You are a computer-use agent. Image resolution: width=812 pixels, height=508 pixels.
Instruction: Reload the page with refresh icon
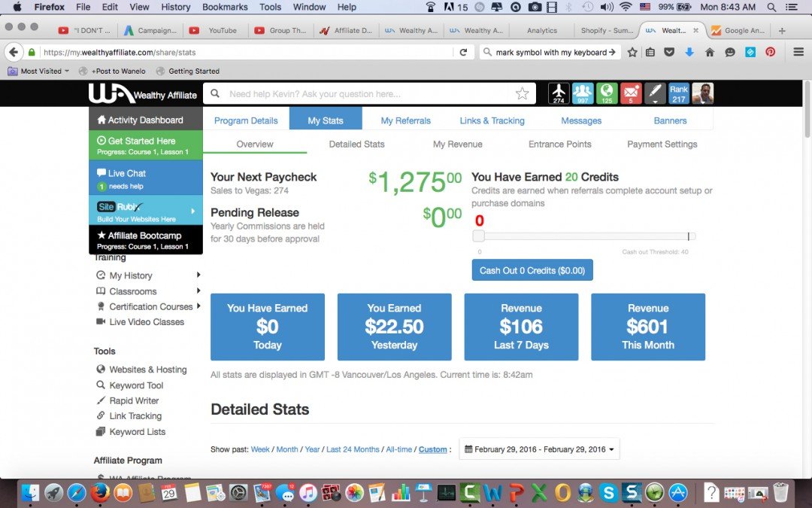[463, 52]
